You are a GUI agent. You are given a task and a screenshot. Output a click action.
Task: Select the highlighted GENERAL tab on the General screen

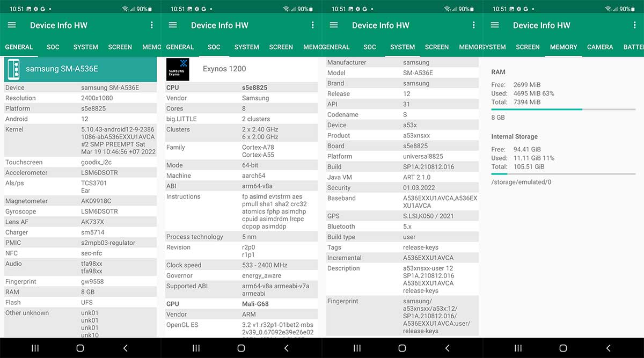click(19, 47)
